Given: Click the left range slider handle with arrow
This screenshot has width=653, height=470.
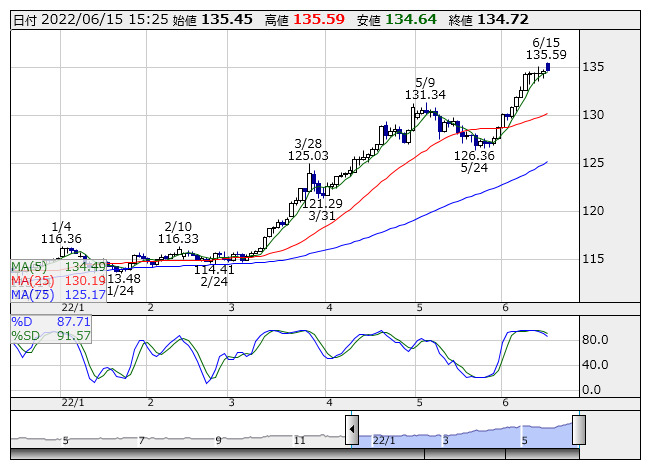Looking at the screenshot, I should (352, 429).
